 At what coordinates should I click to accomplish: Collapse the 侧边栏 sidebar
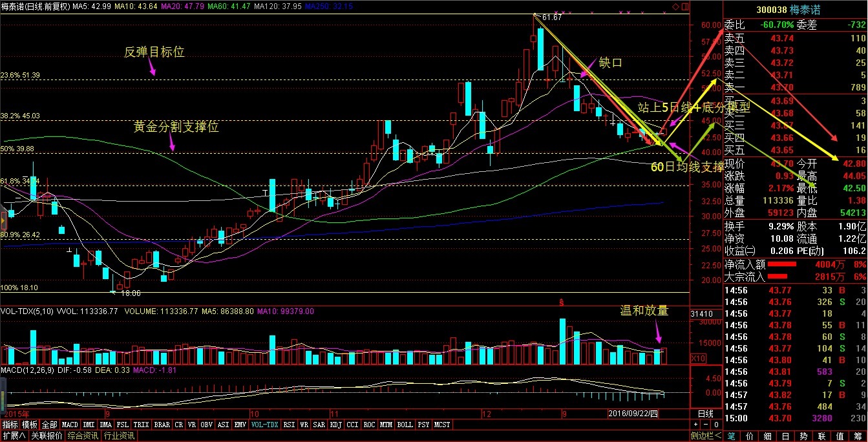[x=706, y=436]
